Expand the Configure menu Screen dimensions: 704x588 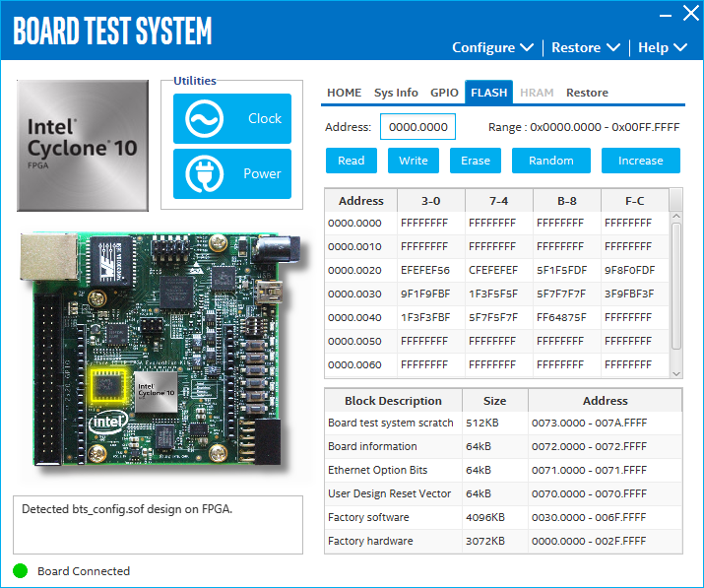click(x=492, y=47)
